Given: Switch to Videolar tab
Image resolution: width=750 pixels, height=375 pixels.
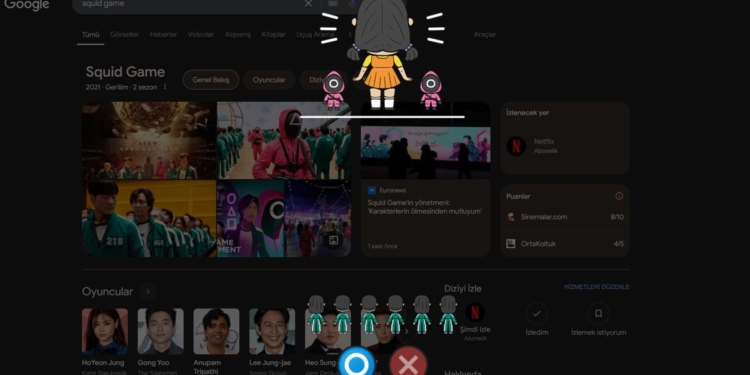Looking at the screenshot, I should point(200,34).
